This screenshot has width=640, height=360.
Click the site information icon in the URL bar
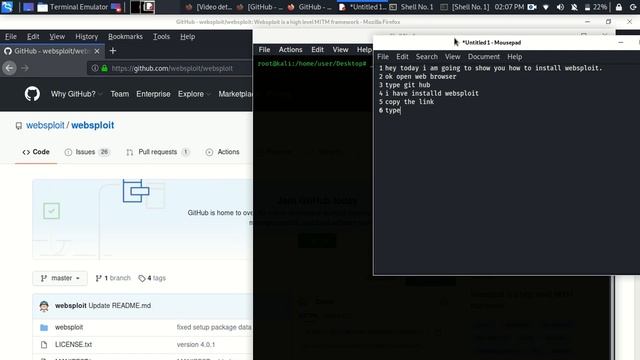pyautogui.click(x=95, y=68)
